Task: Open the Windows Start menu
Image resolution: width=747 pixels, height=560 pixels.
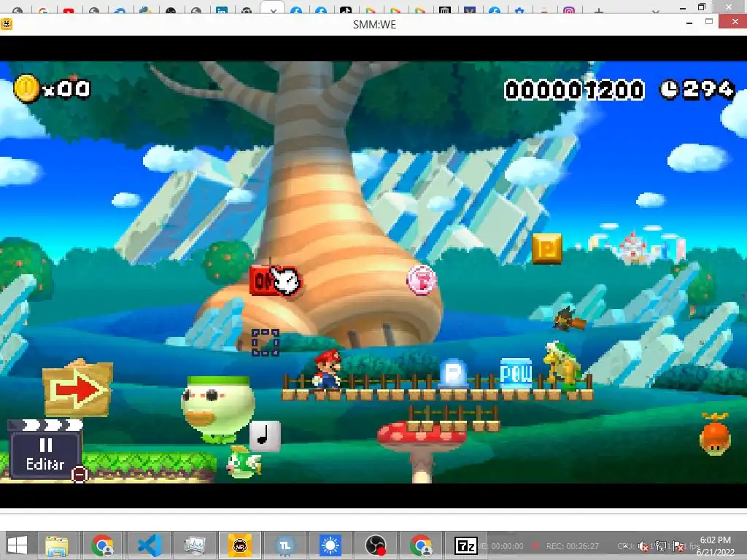Action: click(x=18, y=545)
